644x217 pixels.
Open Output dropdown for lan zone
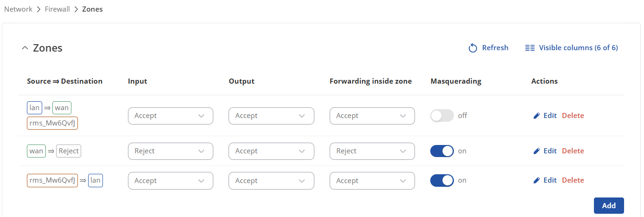click(271, 116)
